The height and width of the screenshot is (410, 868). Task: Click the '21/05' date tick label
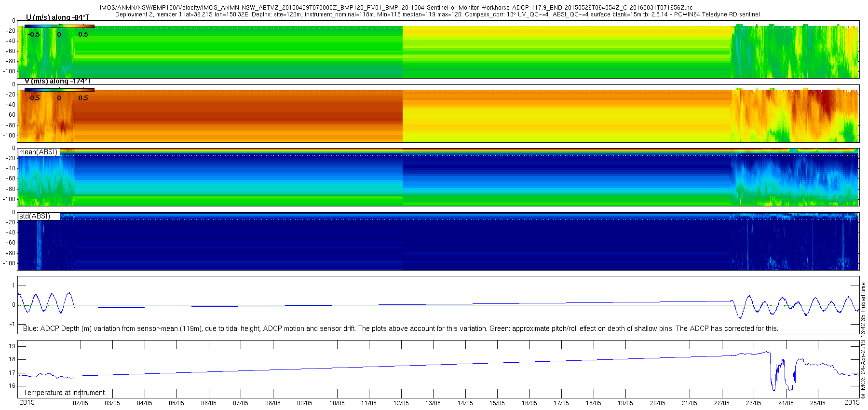click(690, 403)
